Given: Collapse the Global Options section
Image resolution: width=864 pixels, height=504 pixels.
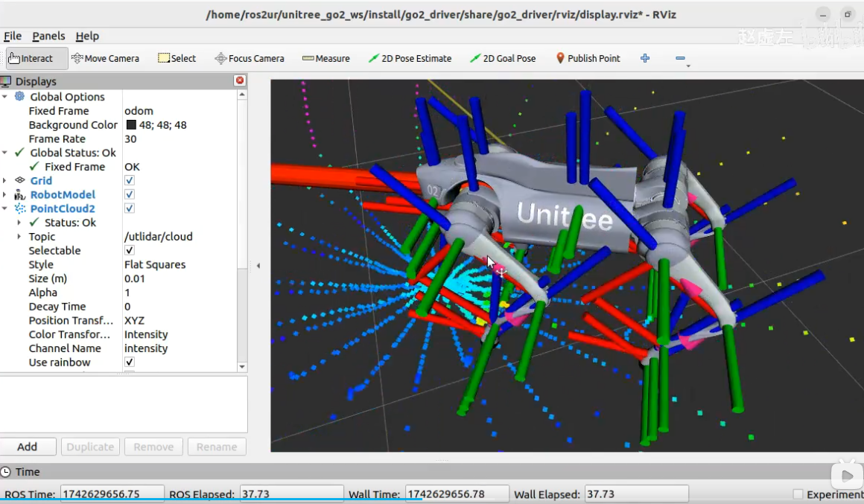Looking at the screenshot, I should 5,96.
